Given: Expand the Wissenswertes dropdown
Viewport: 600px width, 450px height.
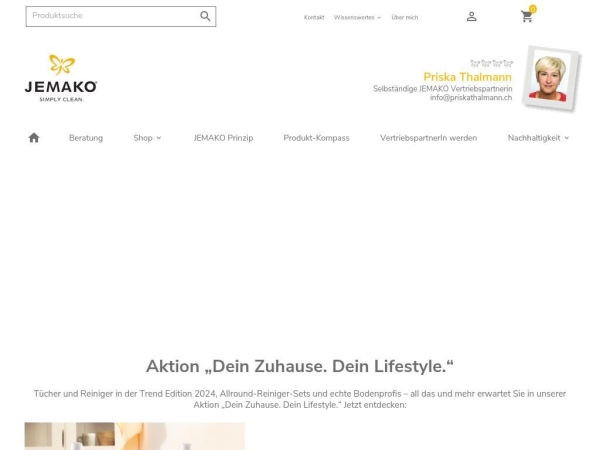Looking at the screenshot, I should pos(357,17).
